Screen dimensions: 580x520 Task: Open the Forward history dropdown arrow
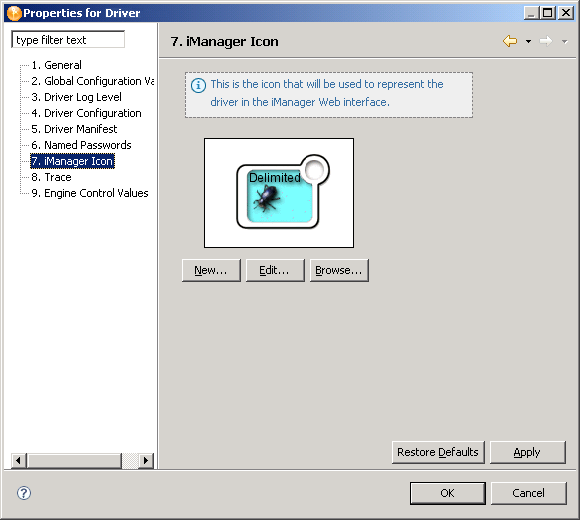click(564, 41)
